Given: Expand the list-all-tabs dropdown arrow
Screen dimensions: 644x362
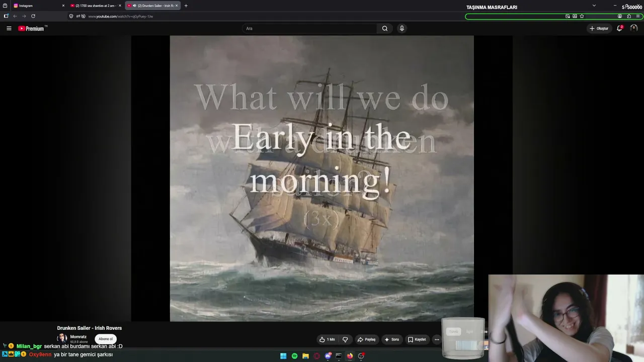Looking at the screenshot, I should pyautogui.click(x=594, y=6).
